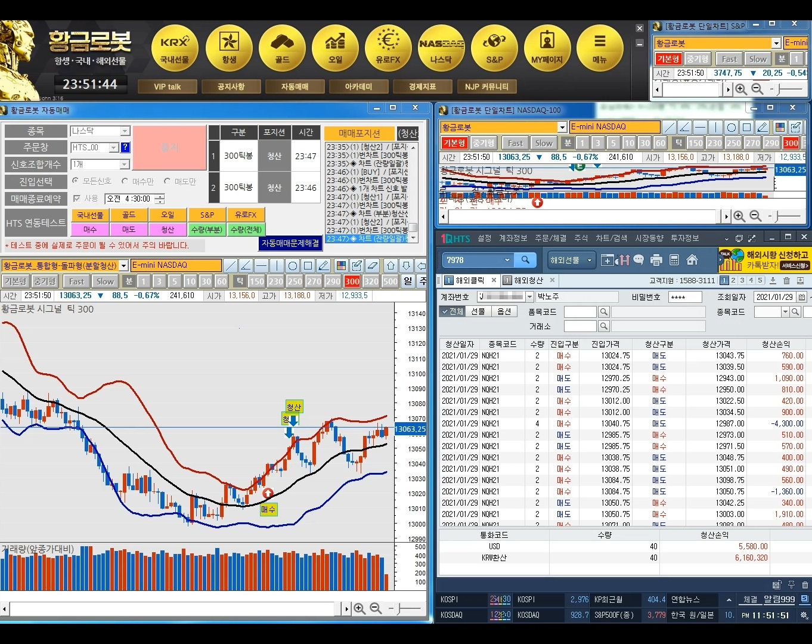Click the 골드 gold bars icon
This screenshot has height=644, width=812.
(x=282, y=49)
